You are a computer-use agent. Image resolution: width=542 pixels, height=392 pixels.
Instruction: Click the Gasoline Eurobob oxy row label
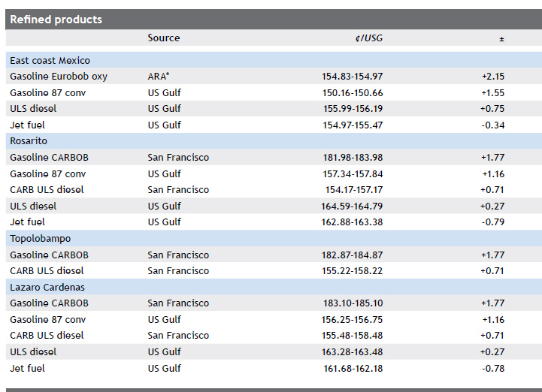tap(59, 77)
